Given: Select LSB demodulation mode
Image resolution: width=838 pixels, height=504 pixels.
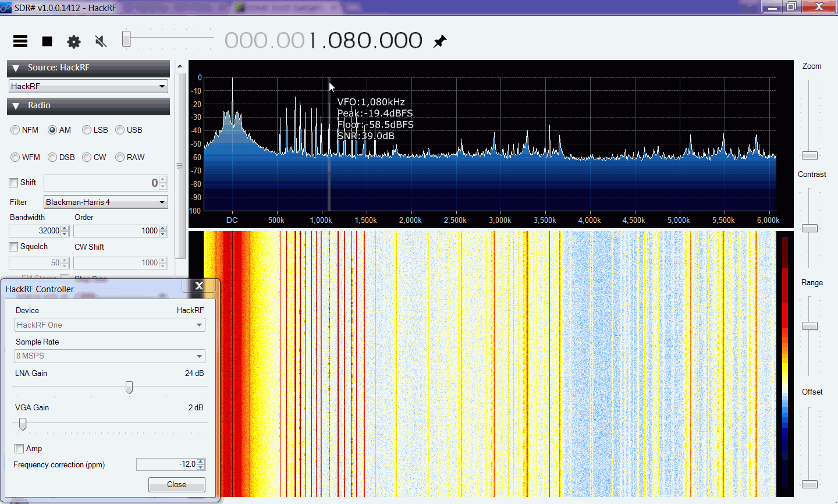Looking at the screenshot, I should click(87, 130).
